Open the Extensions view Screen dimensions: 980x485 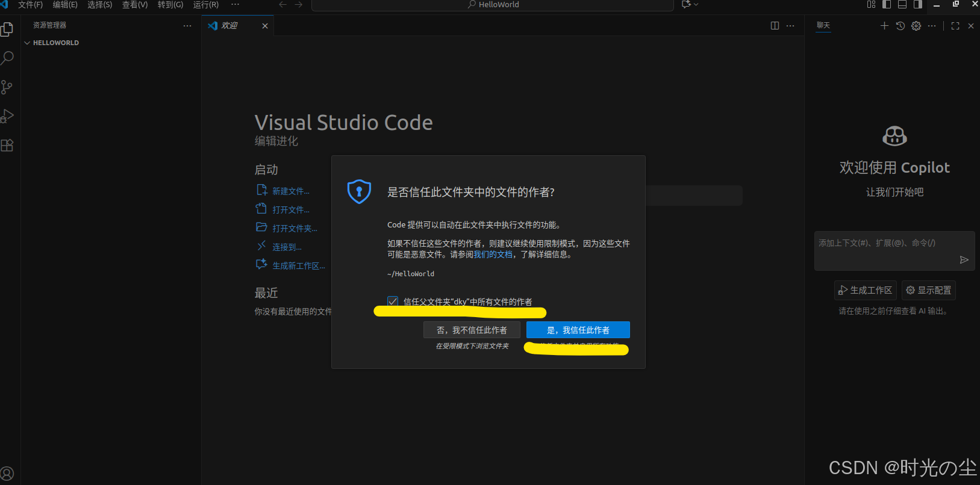coord(7,145)
